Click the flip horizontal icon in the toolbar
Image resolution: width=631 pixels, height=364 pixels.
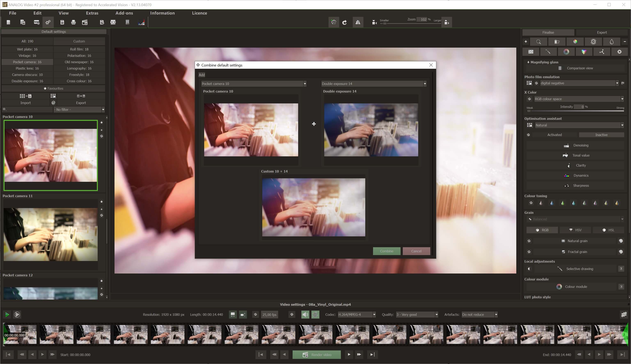(358, 22)
